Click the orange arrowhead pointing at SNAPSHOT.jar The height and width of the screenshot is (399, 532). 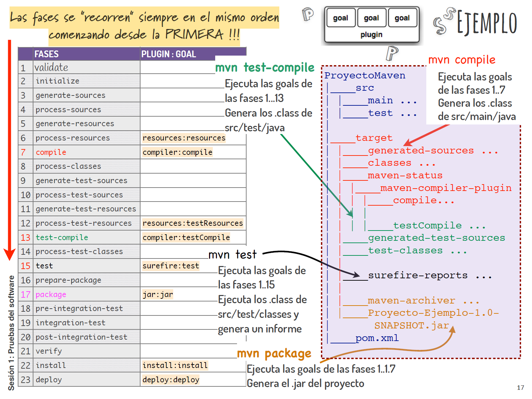point(452,329)
